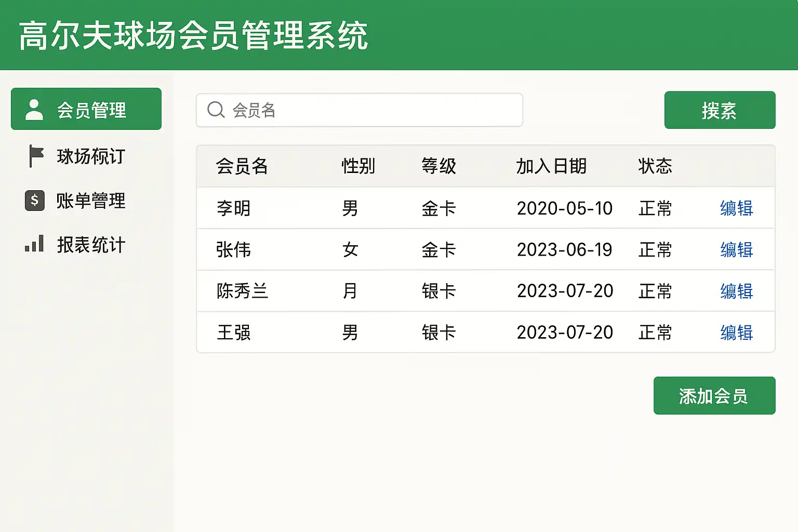Edit member 李明 via 编辑 link
Viewport: 798px width, 532px height.
click(736, 208)
